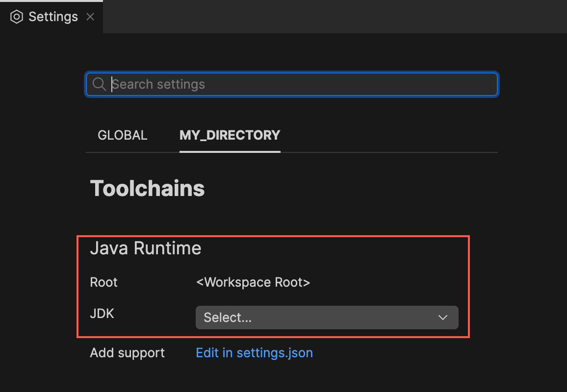The width and height of the screenshot is (567, 392).
Task: Click the search magnifier icon
Action: 99,84
